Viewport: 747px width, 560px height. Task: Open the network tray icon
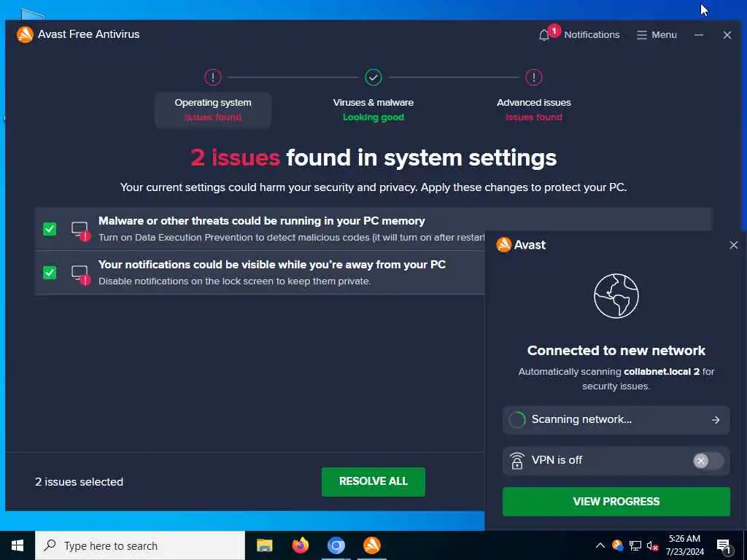click(x=635, y=545)
